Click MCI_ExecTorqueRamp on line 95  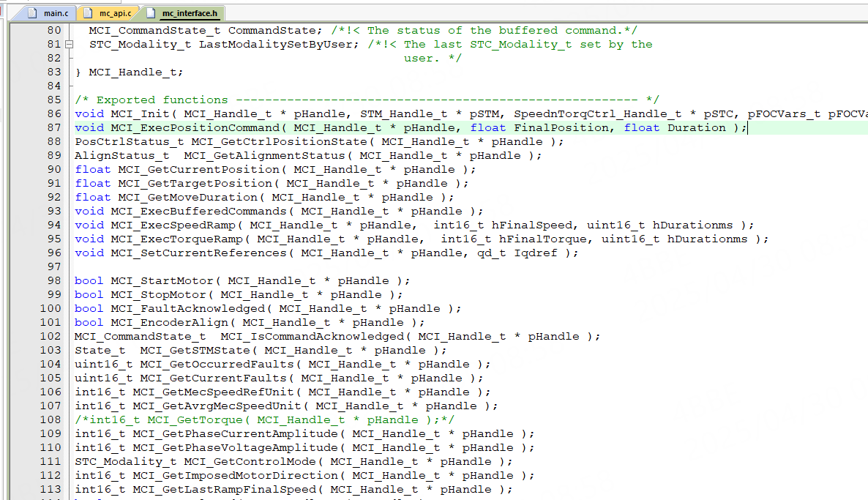[x=176, y=239]
